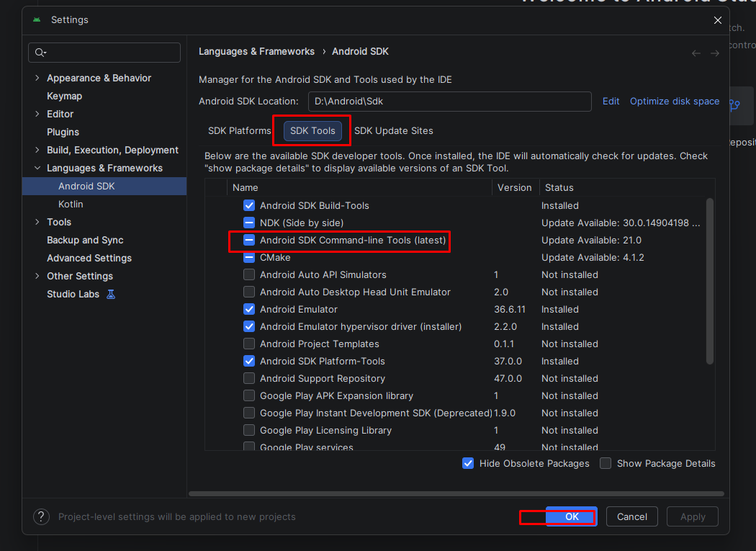Click 'Update Available: 4.1.2' status
This screenshot has width=756, height=551.
point(593,258)
